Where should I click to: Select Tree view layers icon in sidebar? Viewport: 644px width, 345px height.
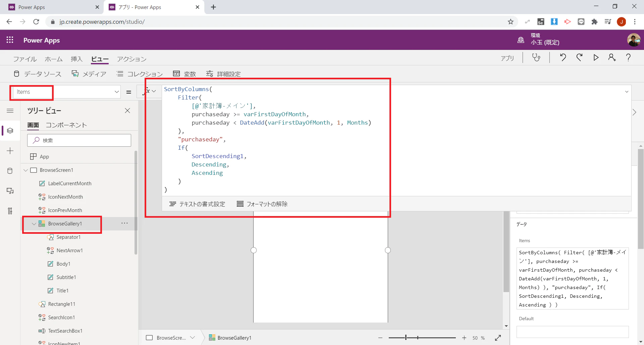[10, 131]
